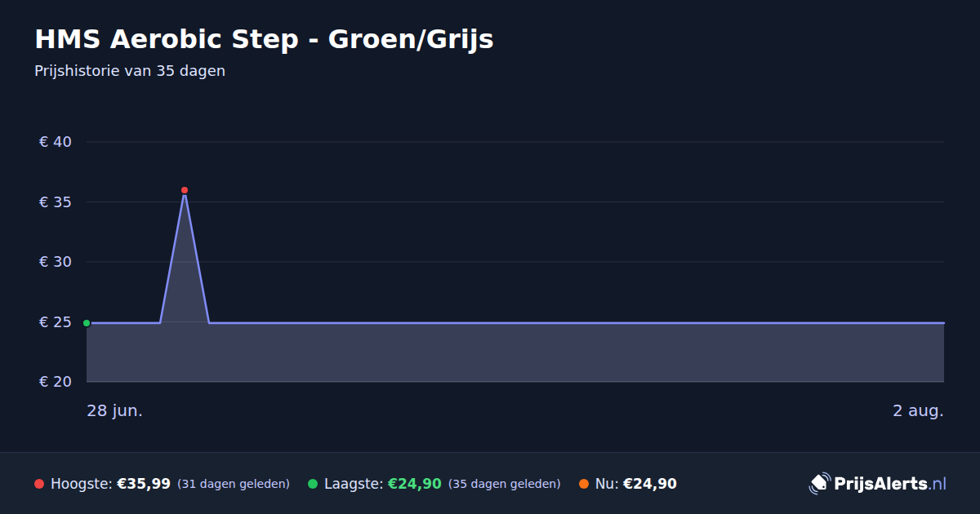Click the current price after Nu

(x=650, y=484)
